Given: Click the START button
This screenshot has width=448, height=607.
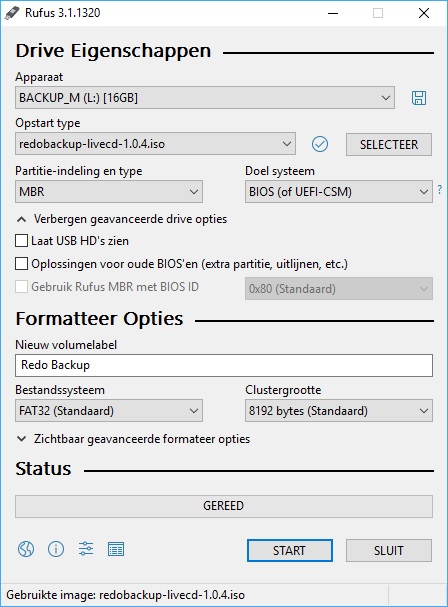Looking at the screenshot, I should pos(290,550).
